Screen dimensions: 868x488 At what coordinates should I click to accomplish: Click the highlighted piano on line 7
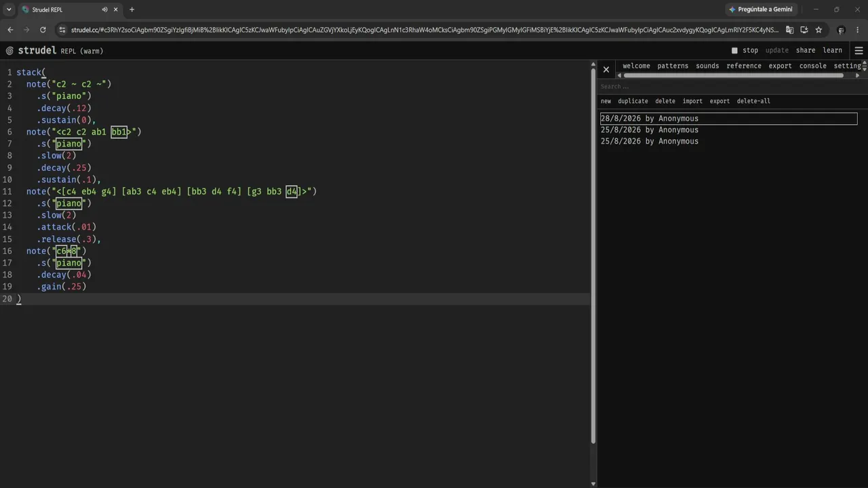tap(68, 144)
